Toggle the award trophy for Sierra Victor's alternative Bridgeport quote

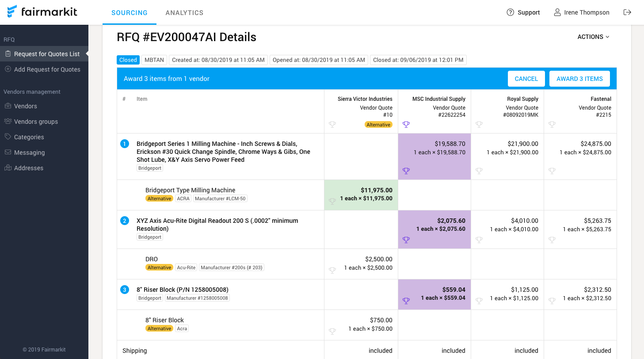[x=332, y=201]
